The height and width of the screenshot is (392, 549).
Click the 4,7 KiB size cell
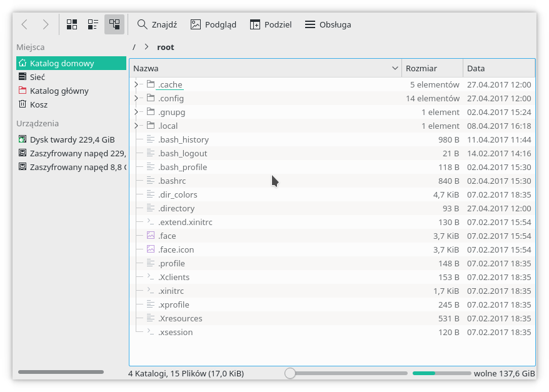(x=446, y=194)
